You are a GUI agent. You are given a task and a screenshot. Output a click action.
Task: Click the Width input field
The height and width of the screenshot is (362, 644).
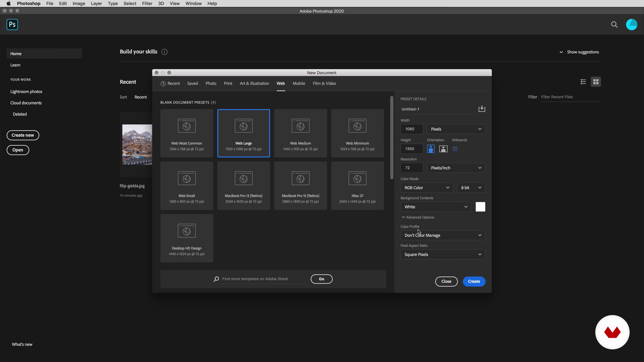[412, 129]
